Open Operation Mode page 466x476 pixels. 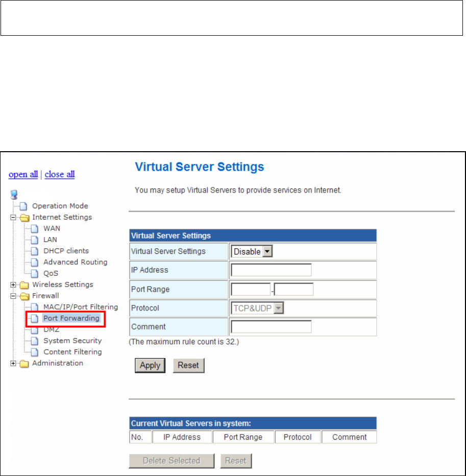60,206
